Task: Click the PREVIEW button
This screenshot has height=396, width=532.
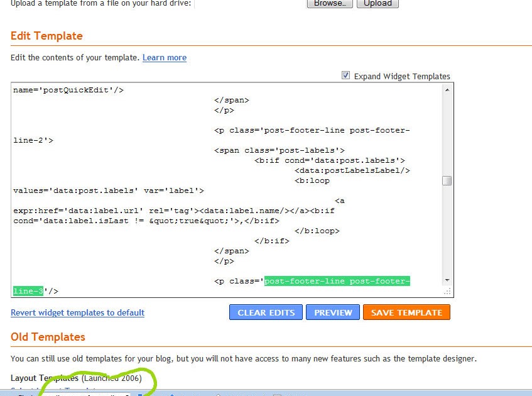Action: [333, 312]
